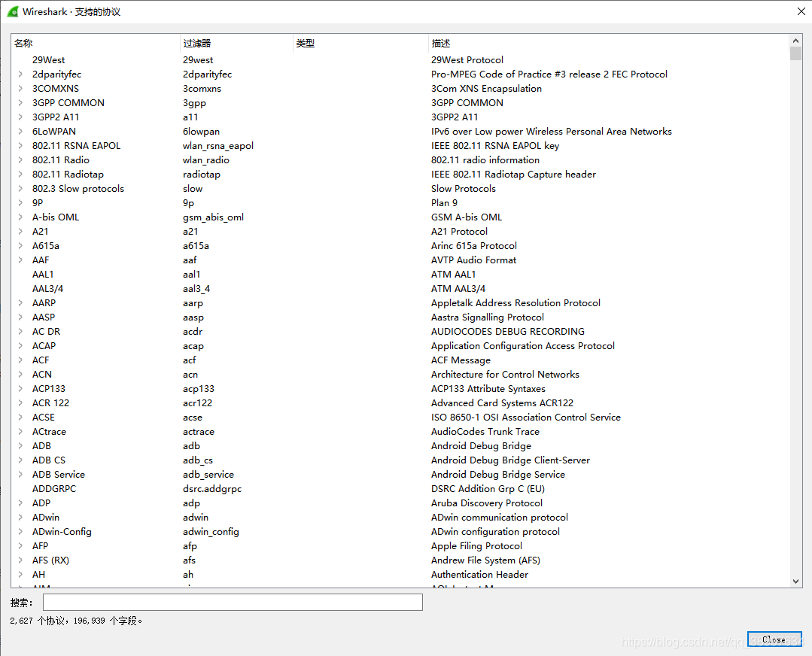Select the AAL3/4 protocol name
The width and height of the screenshot is (812, 656).
[x=47, y=288]
